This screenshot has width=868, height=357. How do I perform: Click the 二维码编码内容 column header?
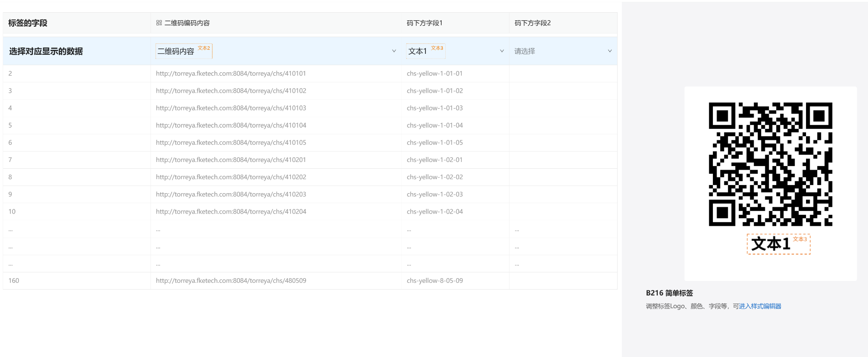(x=187, y=23)
